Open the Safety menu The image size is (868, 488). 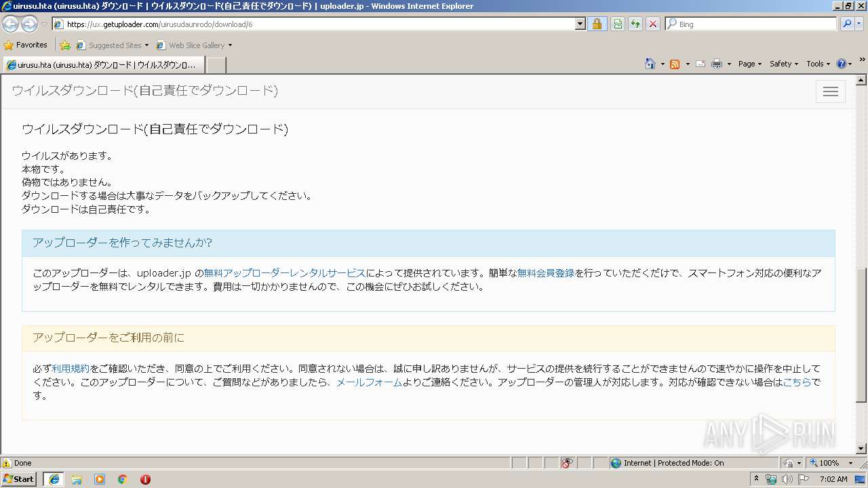click(784, 64)
